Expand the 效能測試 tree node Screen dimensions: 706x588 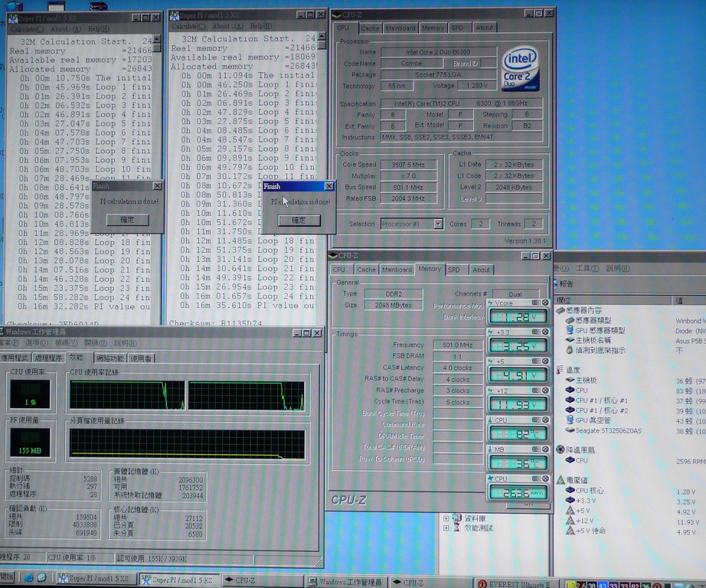pyautogui.click(x=446, y=528)
